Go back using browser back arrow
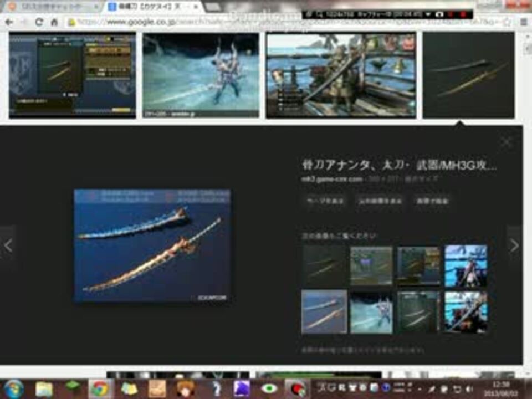The width and height of the screenshot is (532, 399). click(9, 22)
